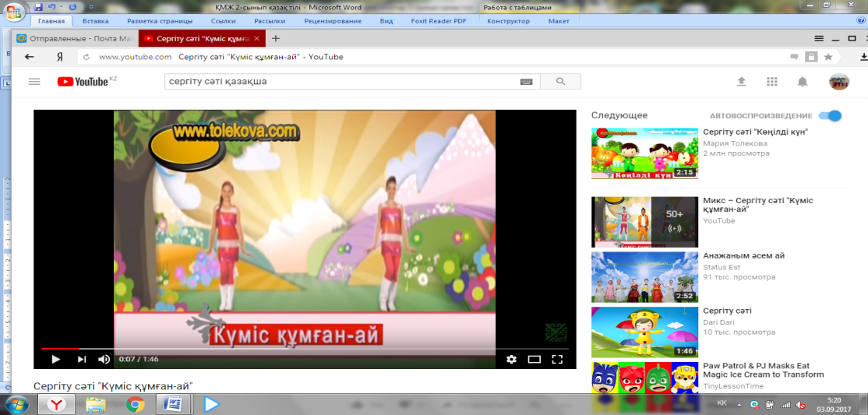Screen dimensions: 868x415
Task: Open the new browser tab plus button
Action: pos(276,37)
